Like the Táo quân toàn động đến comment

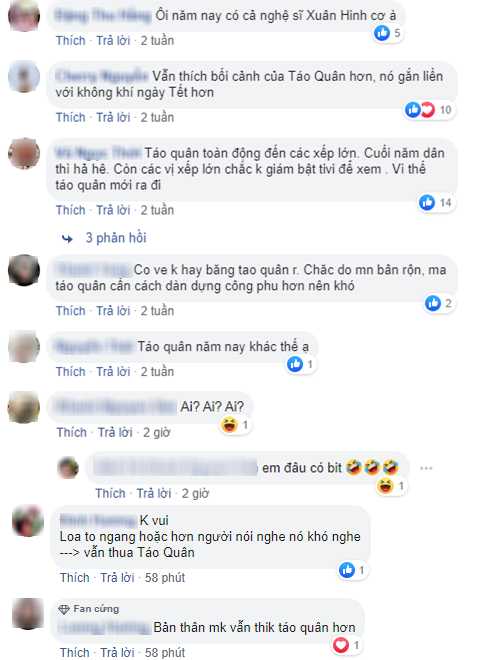[71, 210]
